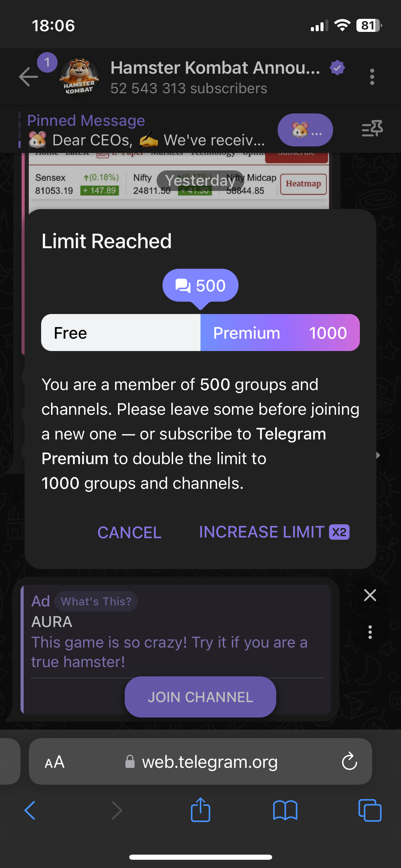Tap the Safari share icon

(200, 810)
